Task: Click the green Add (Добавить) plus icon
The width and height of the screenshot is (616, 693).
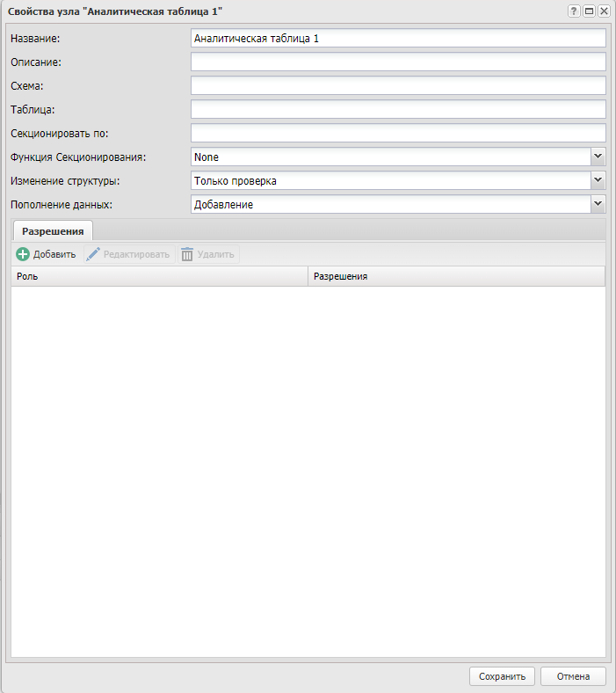Action: point(23,254)
